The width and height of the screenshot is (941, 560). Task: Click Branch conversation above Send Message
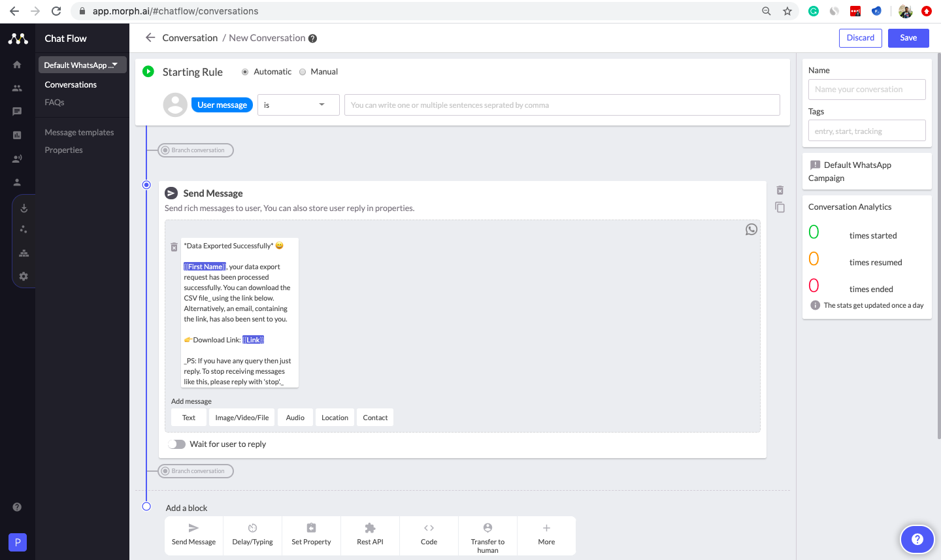tap(195, 150)
